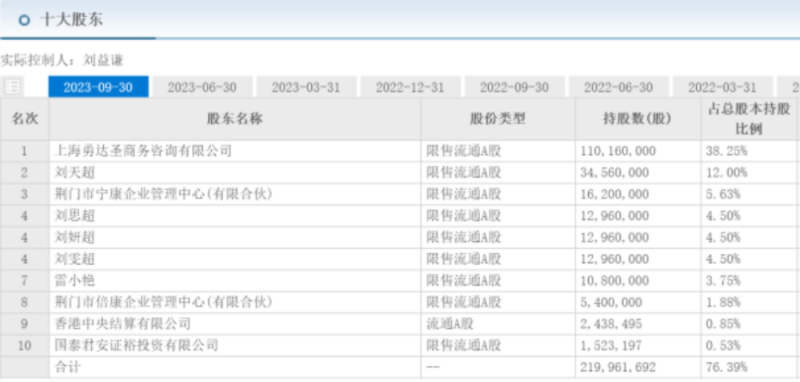Select share count 34,560,000
The height and width of the screenshot is (382, 800).
point(615,173)
